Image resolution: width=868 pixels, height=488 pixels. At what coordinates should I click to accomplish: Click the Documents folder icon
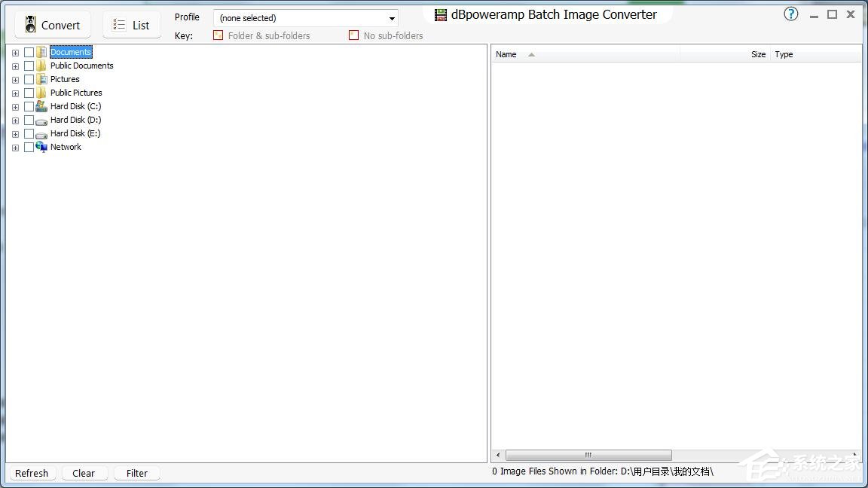pos(41,52)
